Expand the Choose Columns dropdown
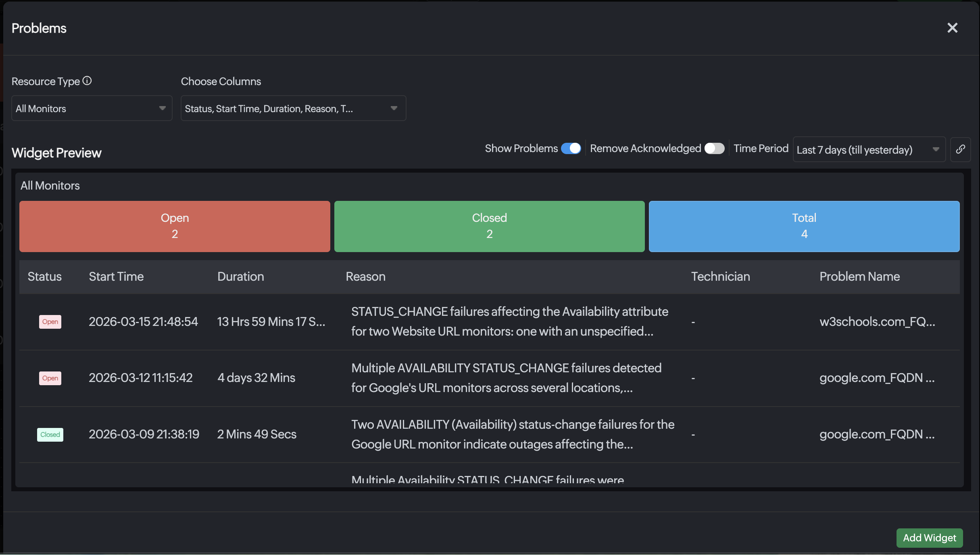 pyautogui.click(x=293, y=108)
